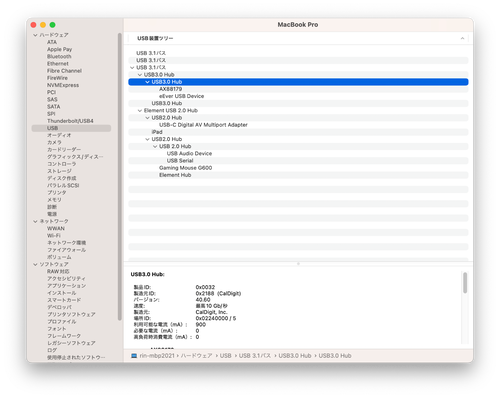Open Wi-Fi under ネットワーク

pos(54,236)
